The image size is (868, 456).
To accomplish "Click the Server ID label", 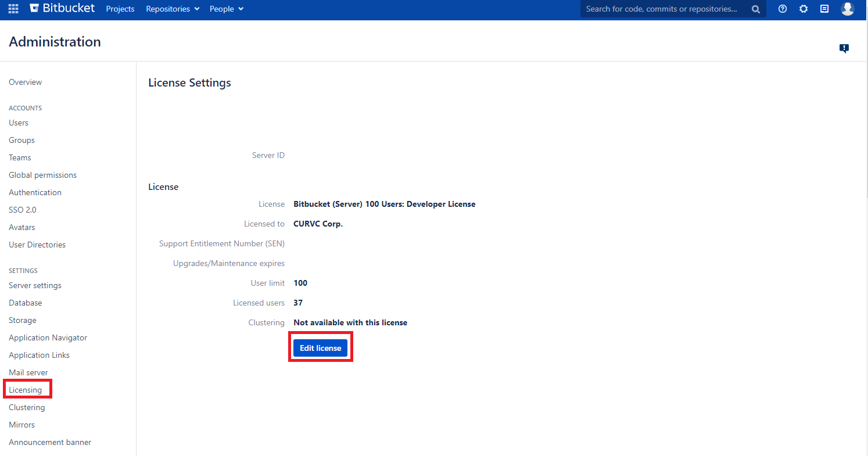I will coord(268,155).
